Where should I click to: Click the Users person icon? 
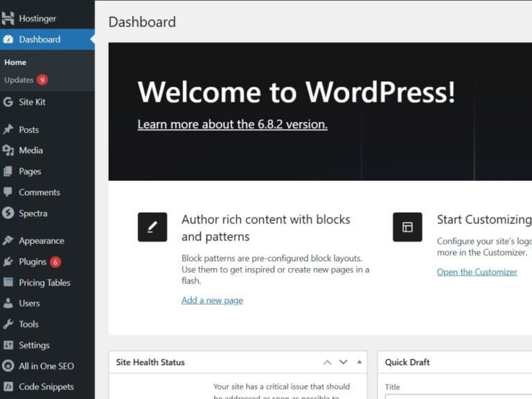8,303
